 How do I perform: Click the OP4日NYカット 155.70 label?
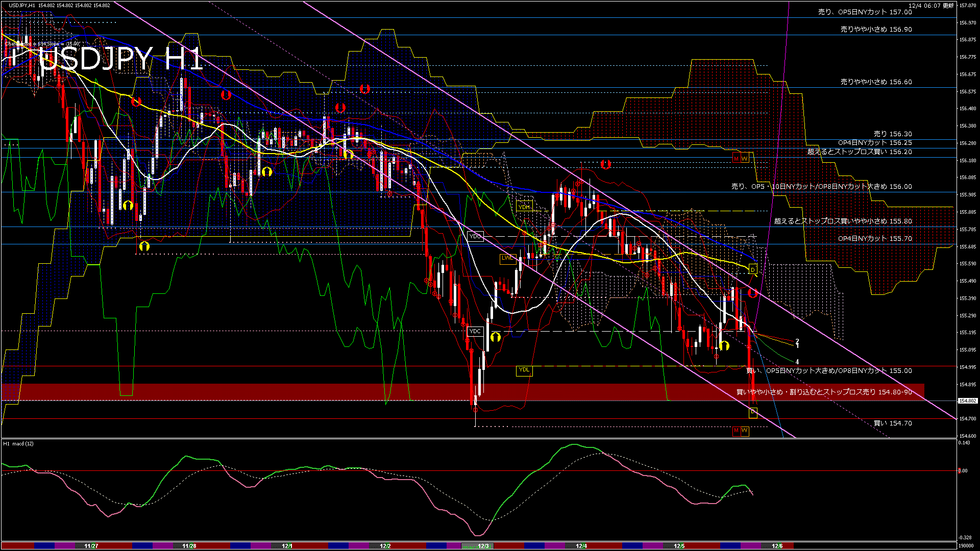tap(874, 239)
